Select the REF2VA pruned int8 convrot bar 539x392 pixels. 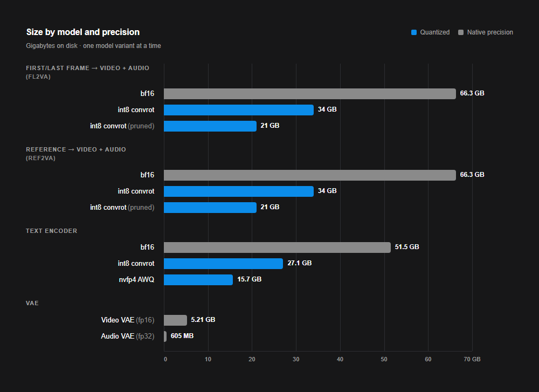(x=210, y=208)
